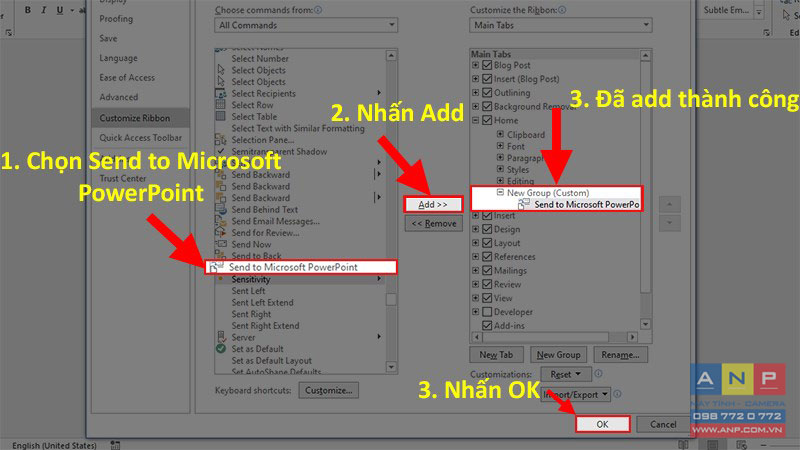Click the Select Table icon

click(x=220, y=116)
